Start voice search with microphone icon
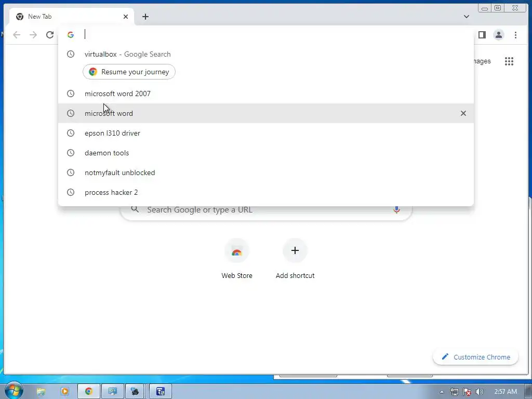This screenshot has width=532, height=399. pyautogui.click(x=396, y=210)
